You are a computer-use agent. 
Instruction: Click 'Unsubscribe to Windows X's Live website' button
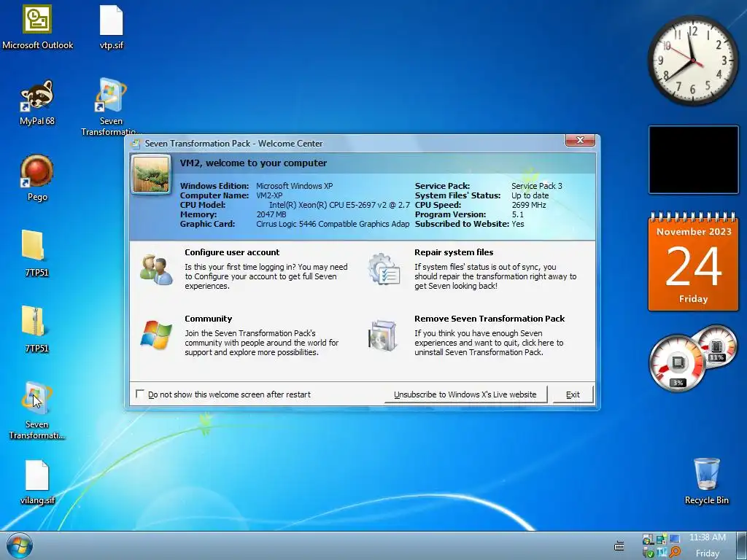click(465, 394)
